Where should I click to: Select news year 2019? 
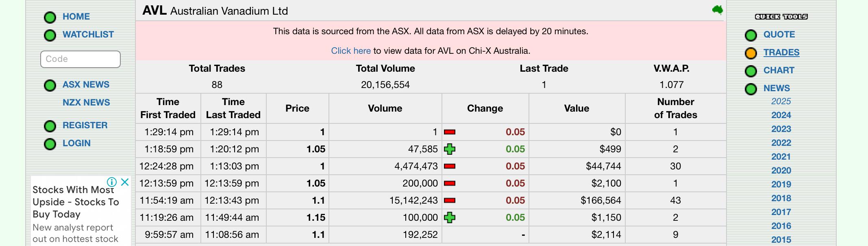[x=781, y=184]
